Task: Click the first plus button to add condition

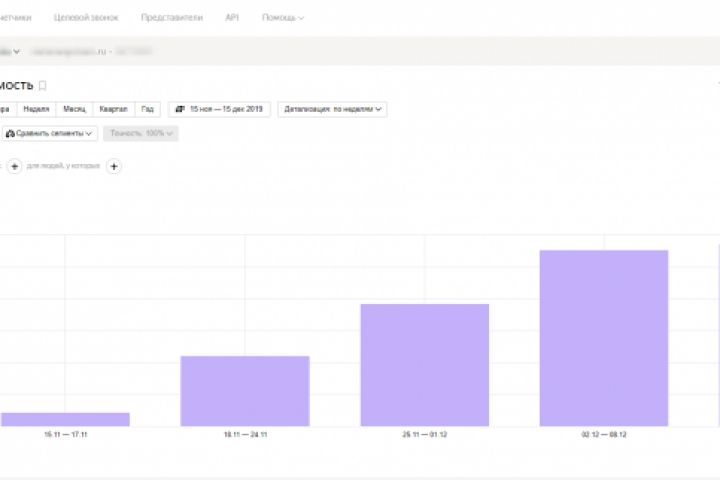Action: coord(14,166)
